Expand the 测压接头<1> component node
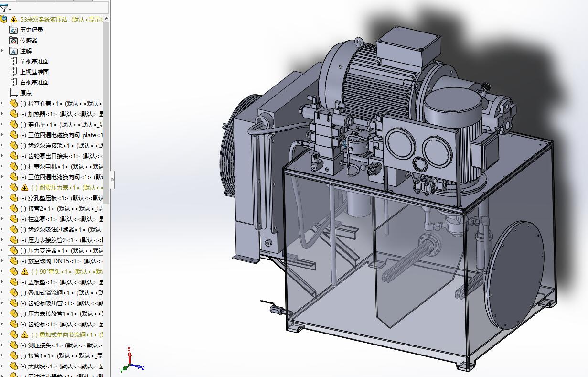 coord(2,345)
